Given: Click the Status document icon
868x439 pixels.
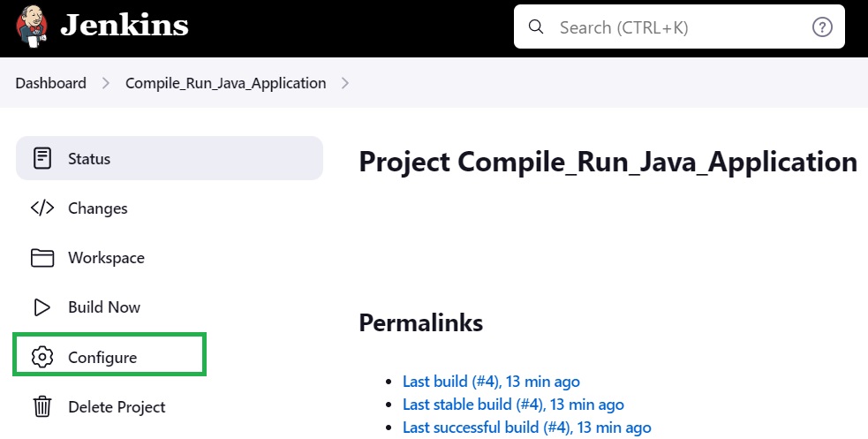Looking at the screenshot, I should click(42, 158).
